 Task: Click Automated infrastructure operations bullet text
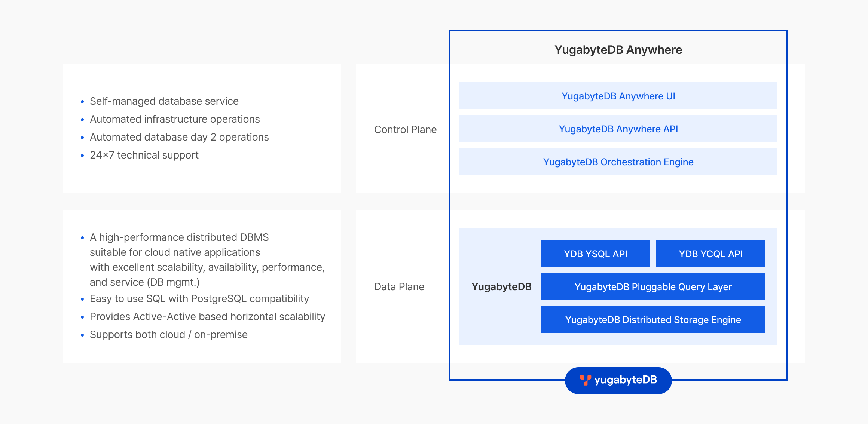click(x=175, y=119)
